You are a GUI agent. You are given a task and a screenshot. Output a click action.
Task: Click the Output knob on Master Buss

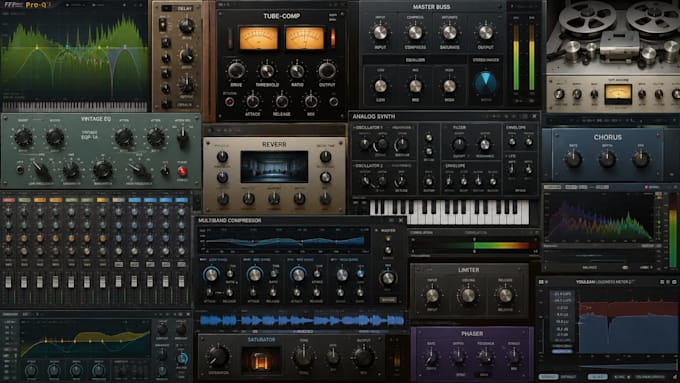486,33
